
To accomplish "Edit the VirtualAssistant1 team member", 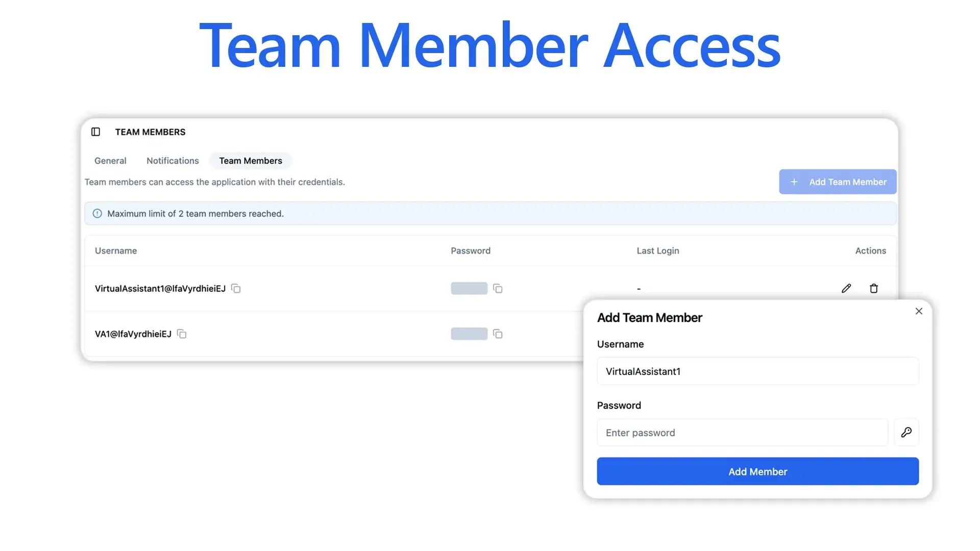I will 846,288.
